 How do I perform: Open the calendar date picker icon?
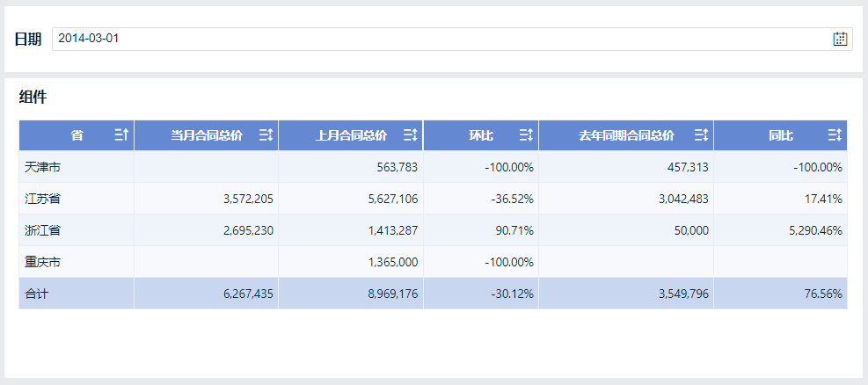pos(840,39)
